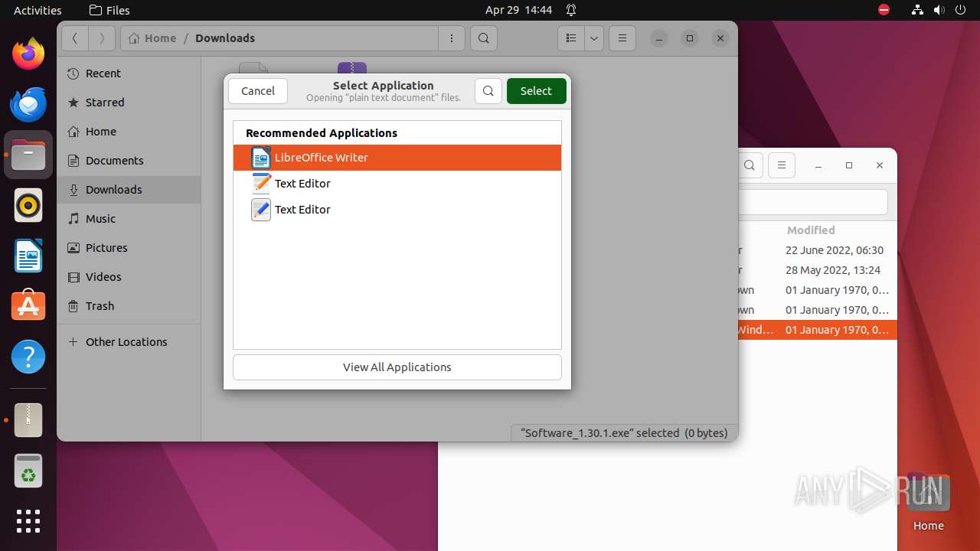Open View All Applications
The height and width of the screenshot is (551, 980).
(x=397, y=367)
